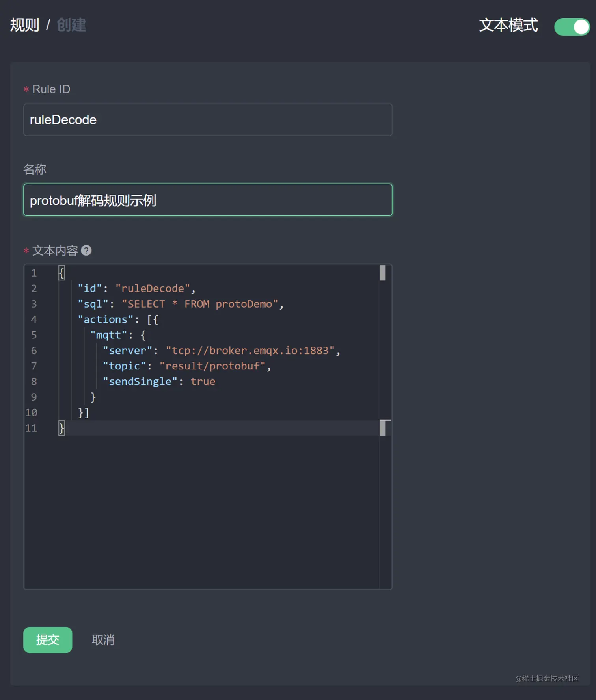Focus the 名称 name input field
The image size is (596, 700).
[208, 200]
